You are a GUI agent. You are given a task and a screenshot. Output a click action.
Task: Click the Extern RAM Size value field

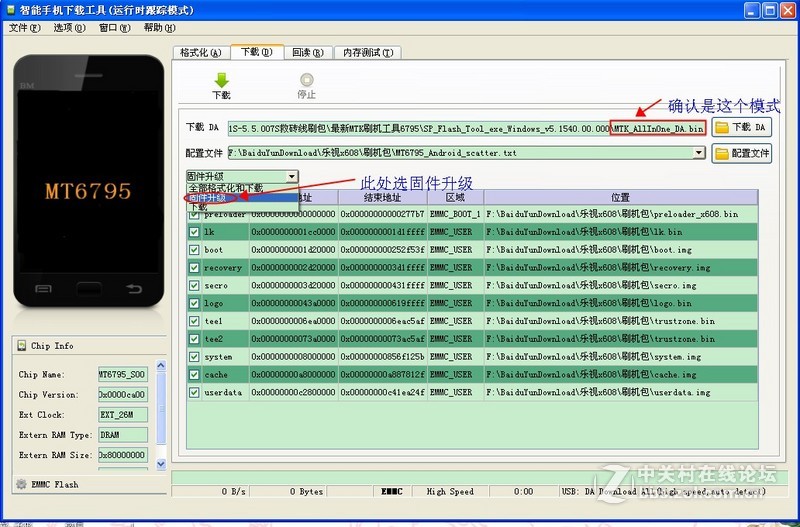(123, 455)
